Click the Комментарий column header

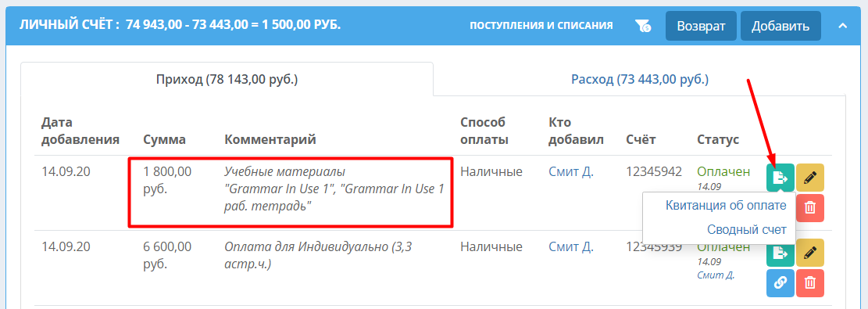tap(270, 139)
